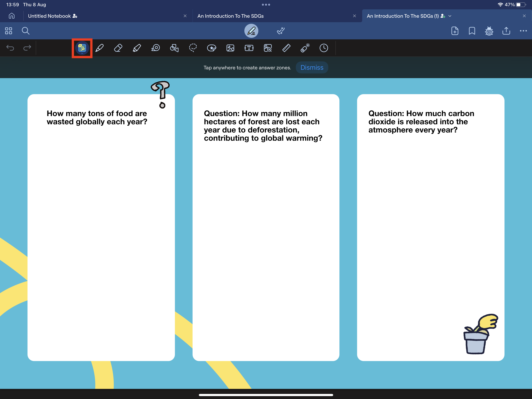Viewport: 532px width, 399px height.
Task: Select the Lasso selection tool
Action: click(193, 48)
